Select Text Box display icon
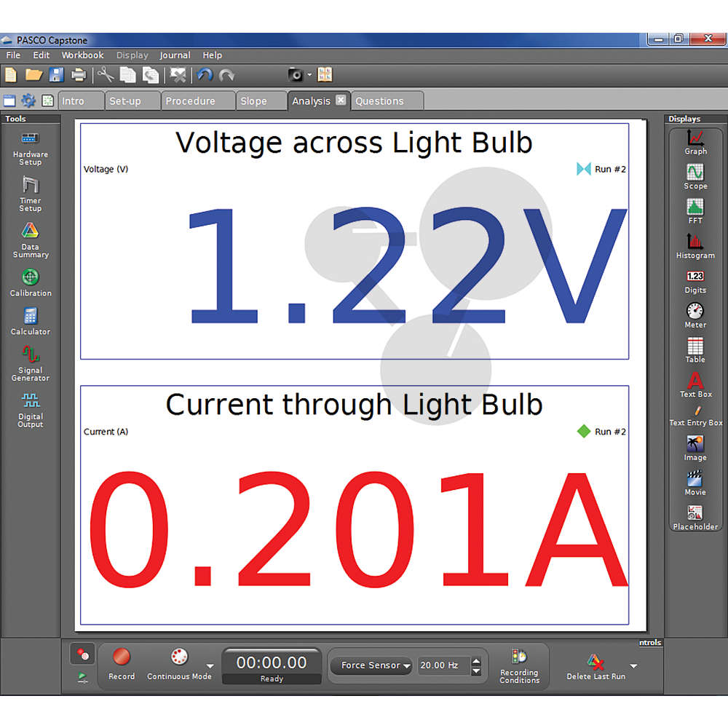The image size is (728, 728). pos(695,385)
